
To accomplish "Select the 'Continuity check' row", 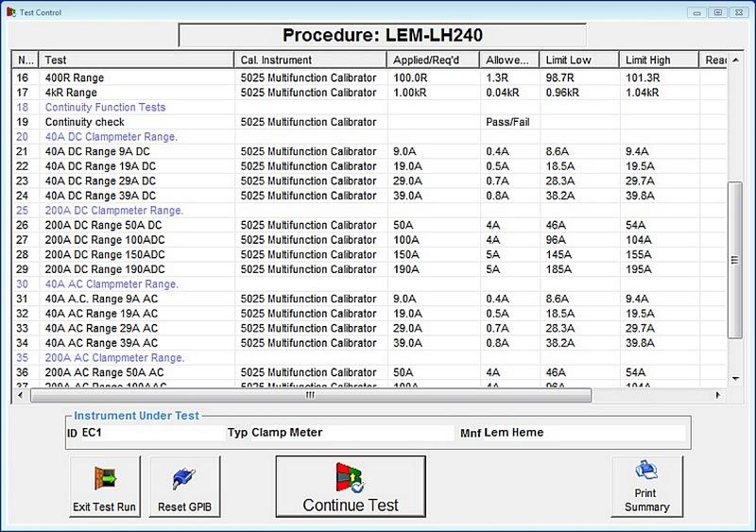I will point(369,122).
